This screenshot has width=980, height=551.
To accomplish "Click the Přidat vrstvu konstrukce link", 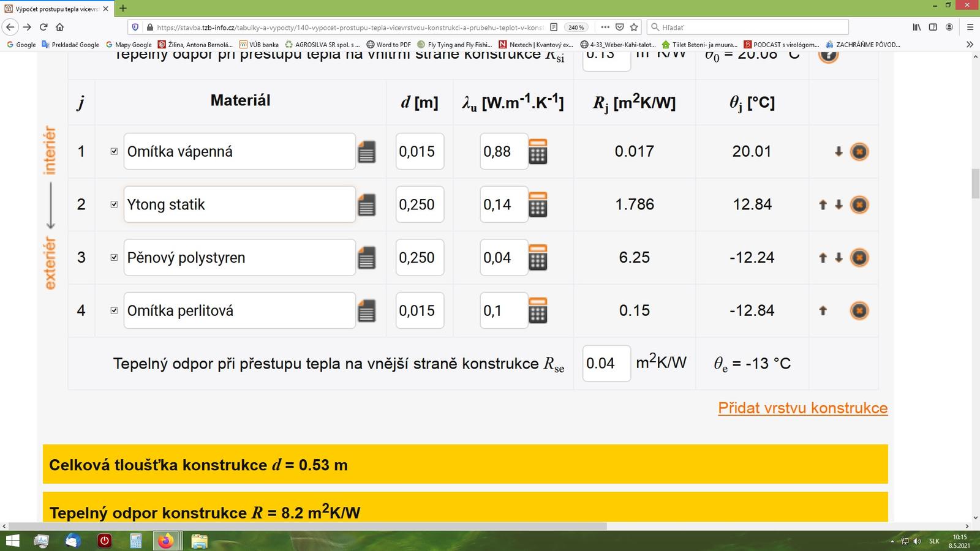I will [x=802, y=408].
